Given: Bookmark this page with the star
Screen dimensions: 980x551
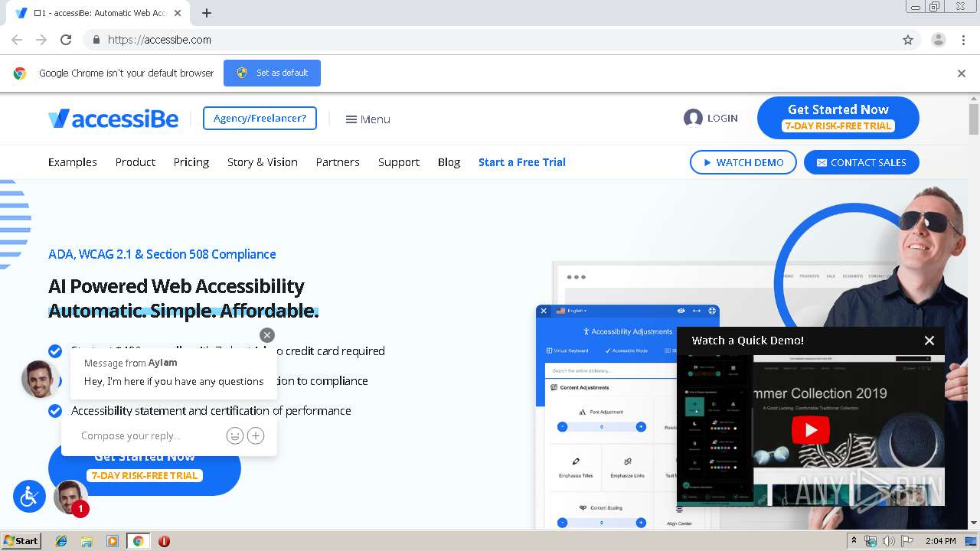Looking at the screenshot, I should (x=908, y=40).
